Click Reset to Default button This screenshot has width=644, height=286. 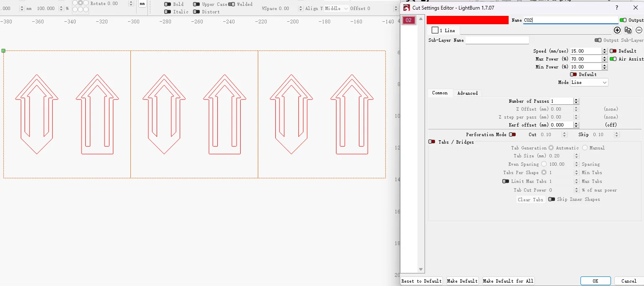click(421, 281)
